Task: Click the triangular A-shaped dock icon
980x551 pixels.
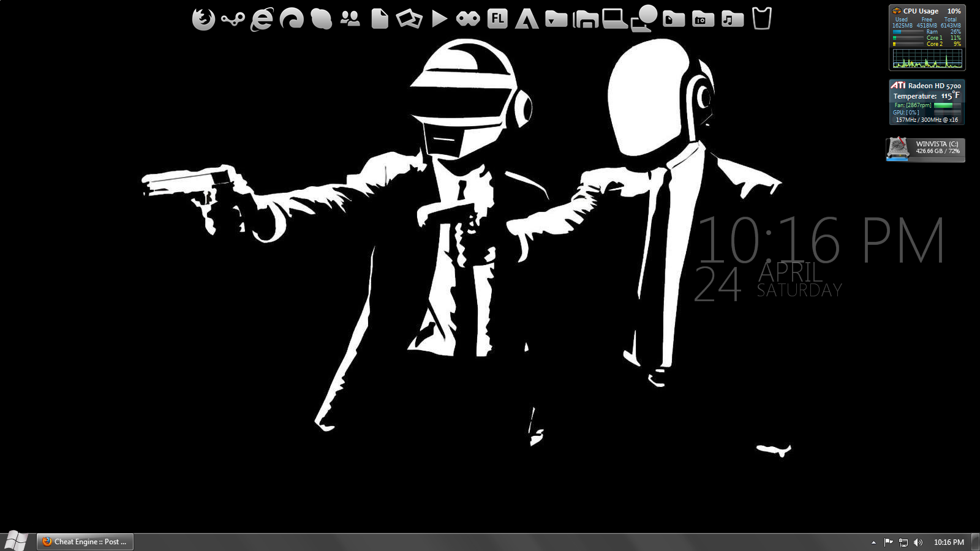Action: click(527, 19)
